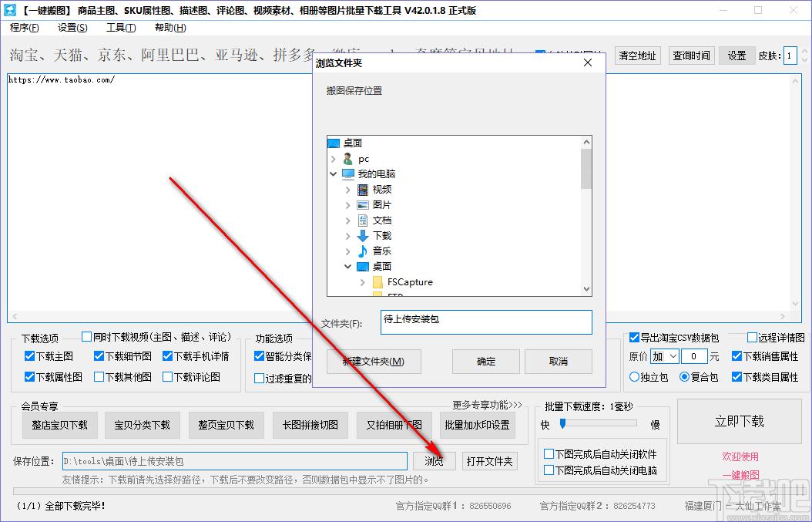The height and width of the screenshot is (522, 812).
Task: Expand the pc node in folder tree
Action: pyautogui.click(x=334, y=159)
